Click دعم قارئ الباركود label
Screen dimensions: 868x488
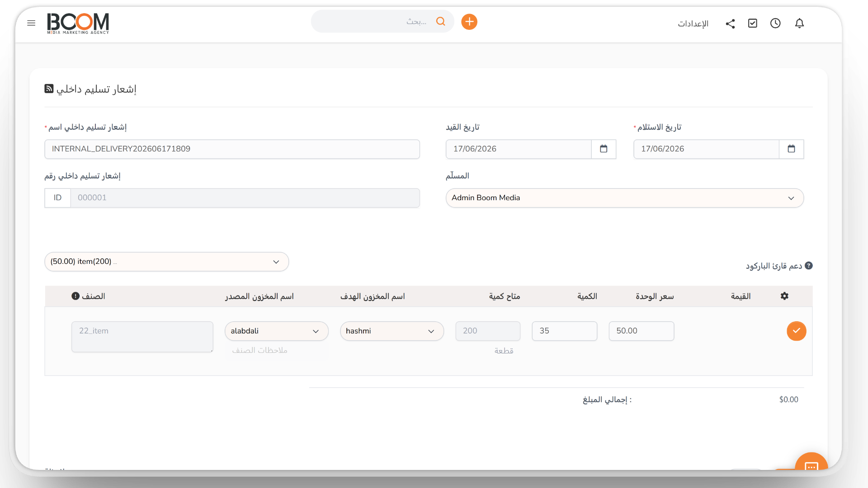click(774, 266)
